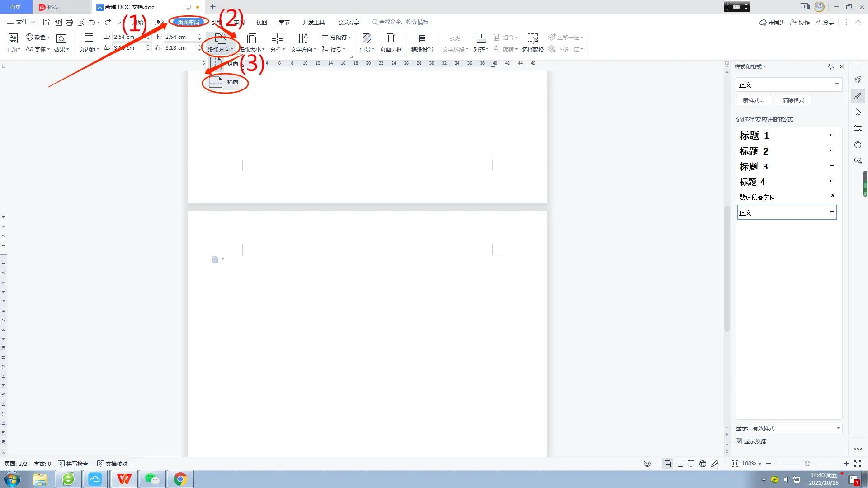The image size is (868, 488).
Task: Open the 分栏 columns tool
Action: 277,43
